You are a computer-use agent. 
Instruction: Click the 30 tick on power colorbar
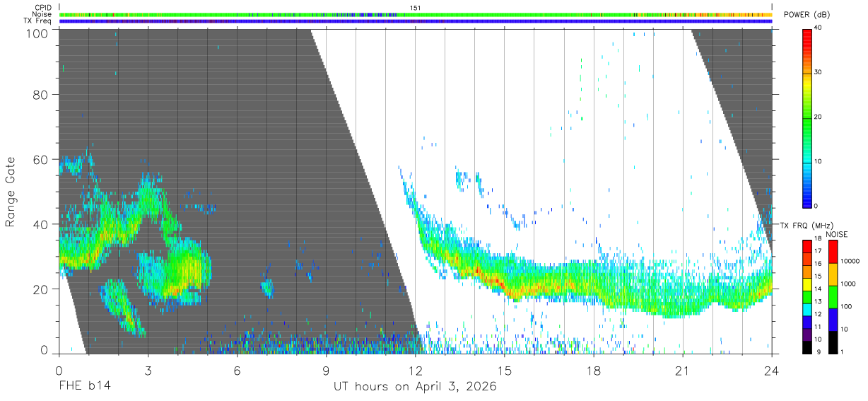(x=817, y=73)
